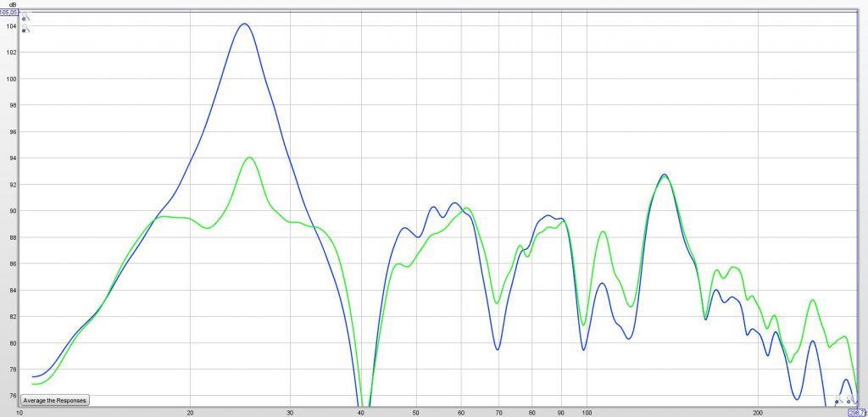Select the 105,05 top axis limit box
Screen dimensions: 868x417
pos(8,12)
